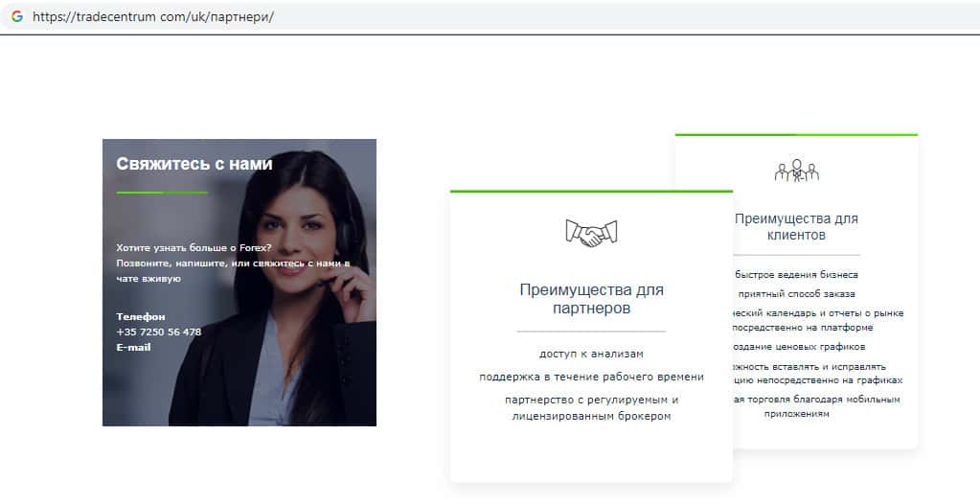Click 'быстрое ведения бизнеса' line
Screen dimensions: 980x504
click(796, 274)
